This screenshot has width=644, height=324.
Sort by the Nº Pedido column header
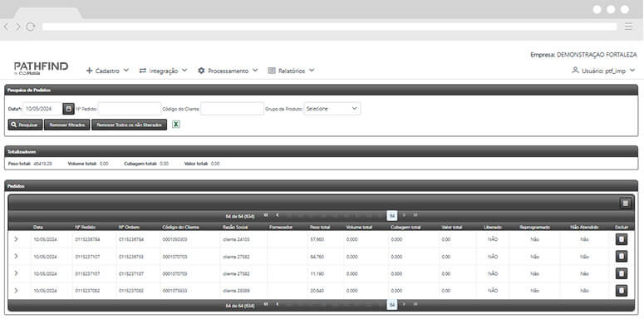coord(86,227)
